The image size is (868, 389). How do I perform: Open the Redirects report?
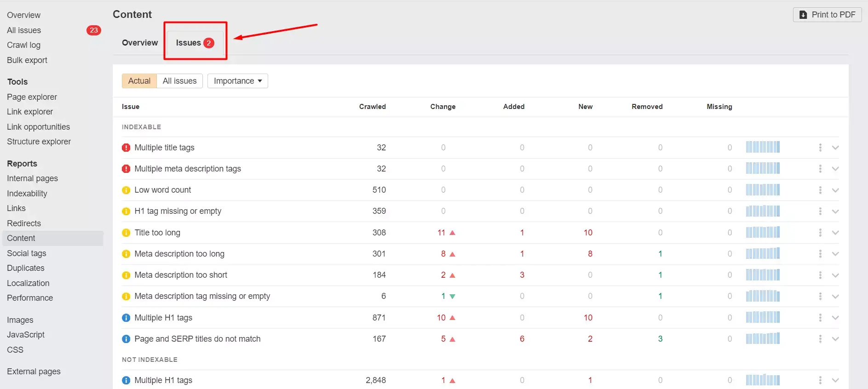point(24,223)
